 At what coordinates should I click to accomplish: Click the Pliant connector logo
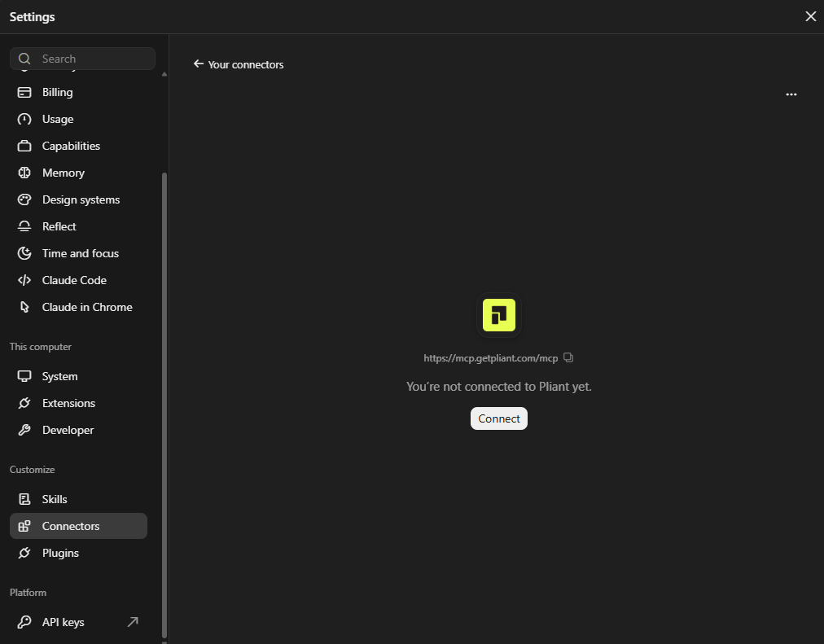498,315
